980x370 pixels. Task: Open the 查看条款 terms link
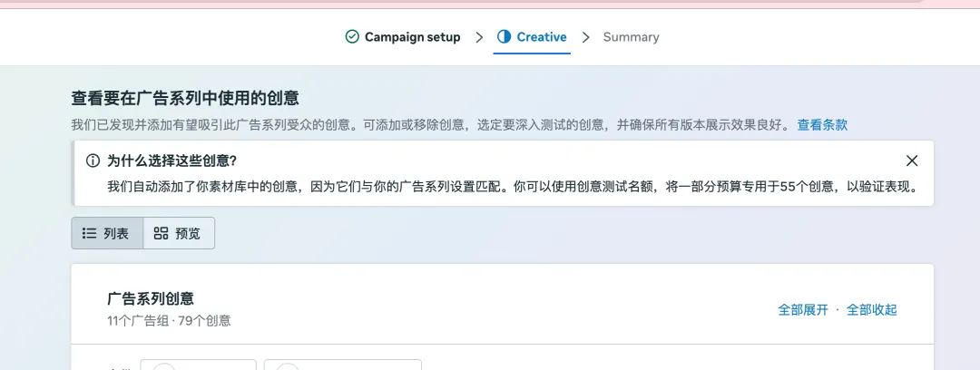tap(822, 124)
